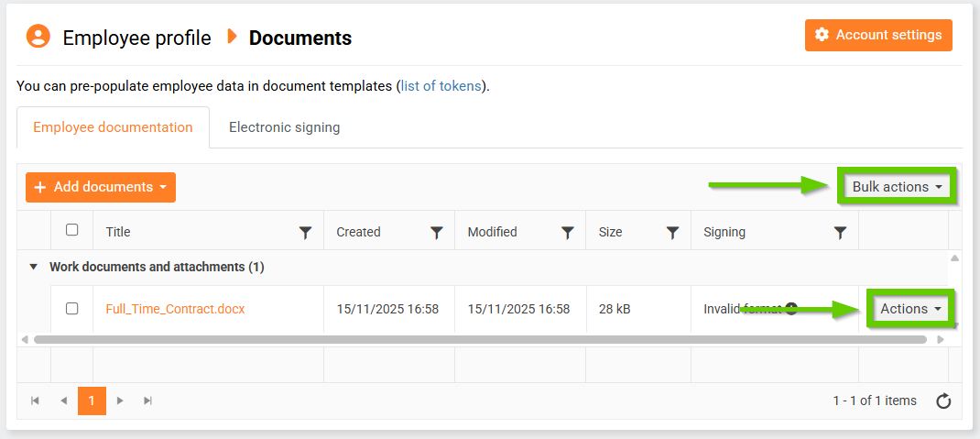The image size is (980, 439).
Task: Select the Employee documentation tab
Action: (113, 127)
